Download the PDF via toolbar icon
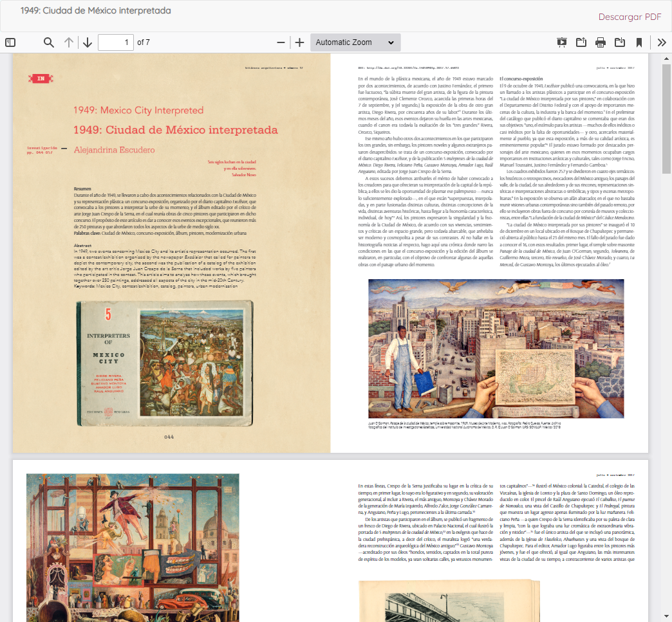Image resolution: width=672 pixels, height=622 pixels. click(619, 42)
